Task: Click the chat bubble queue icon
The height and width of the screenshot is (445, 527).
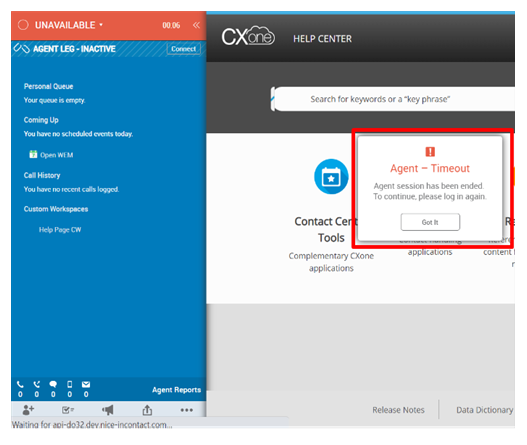Action: (53, 385)
